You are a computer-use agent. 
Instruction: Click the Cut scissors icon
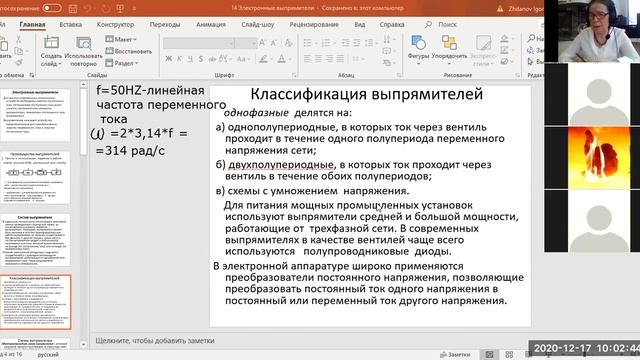[x=18, y=40]
